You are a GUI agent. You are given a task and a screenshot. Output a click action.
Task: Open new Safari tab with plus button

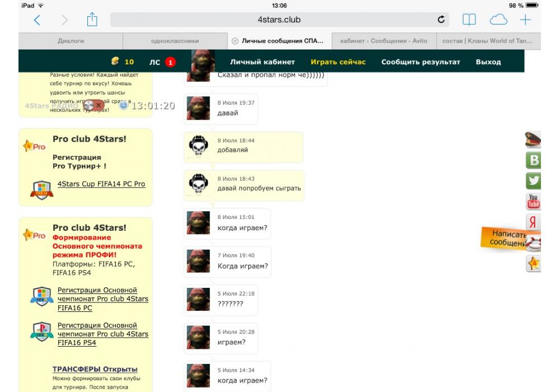tap(525, 20)
